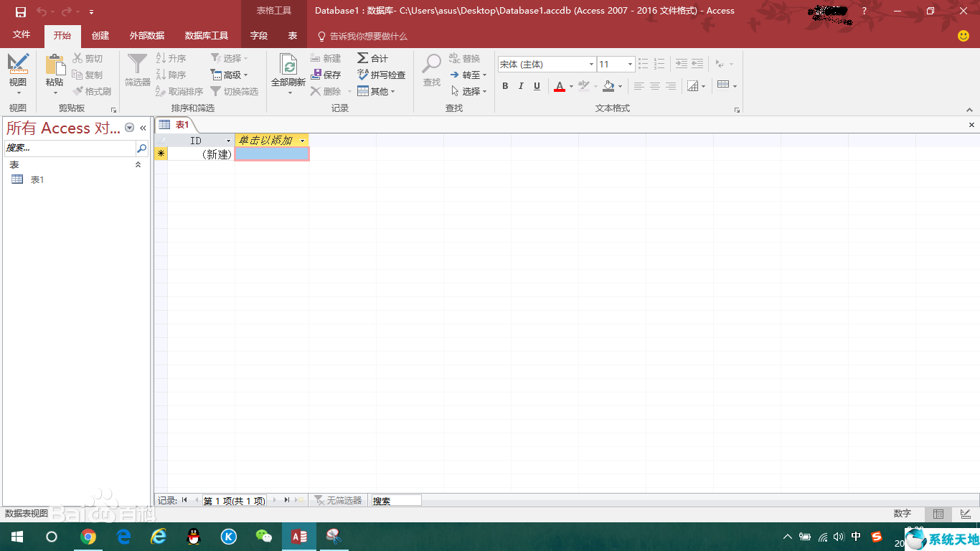Align text right
980x551 pixels.
click(671, 86)
